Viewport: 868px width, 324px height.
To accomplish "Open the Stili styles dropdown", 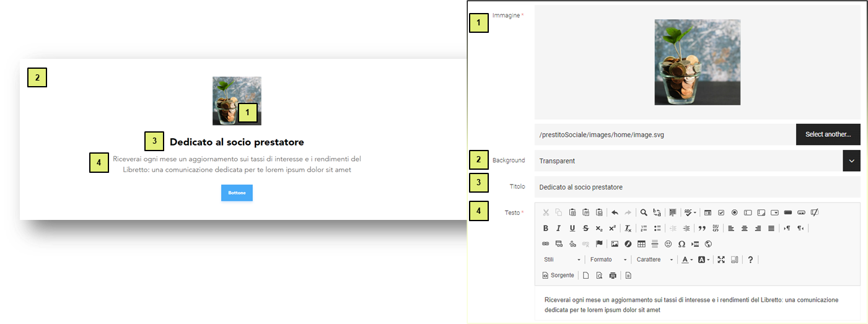I will pyautogui.click(x=562, y=260).
